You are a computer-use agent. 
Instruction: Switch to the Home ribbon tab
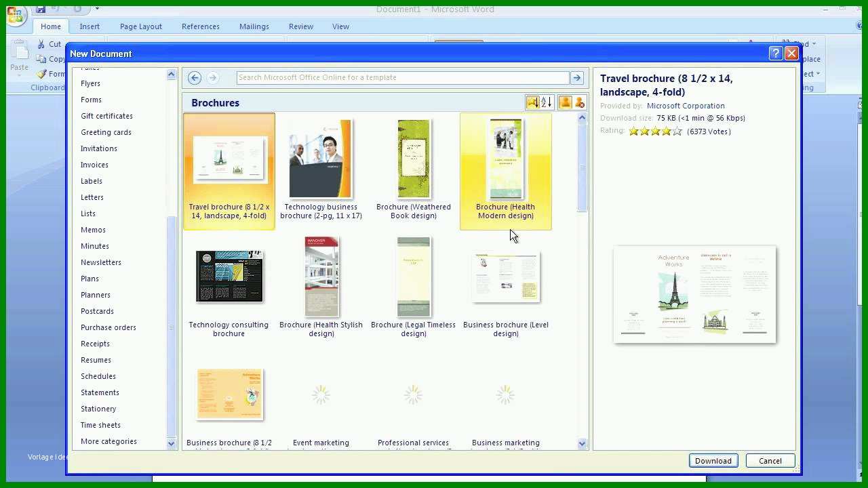click(x=51, y=26)
